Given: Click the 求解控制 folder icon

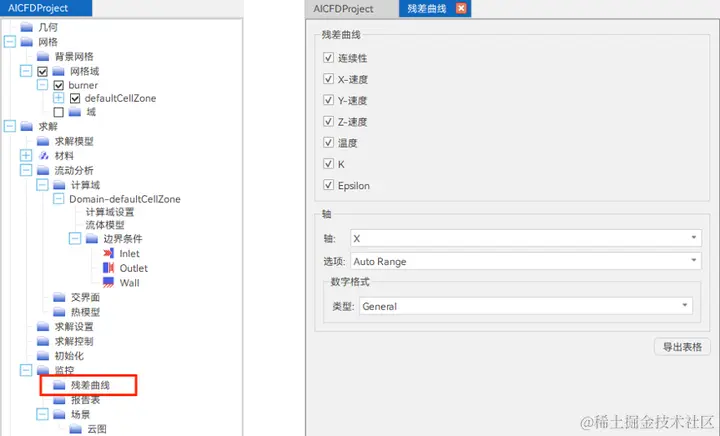Looking at the screenshot, I should [x=43, y=341].
